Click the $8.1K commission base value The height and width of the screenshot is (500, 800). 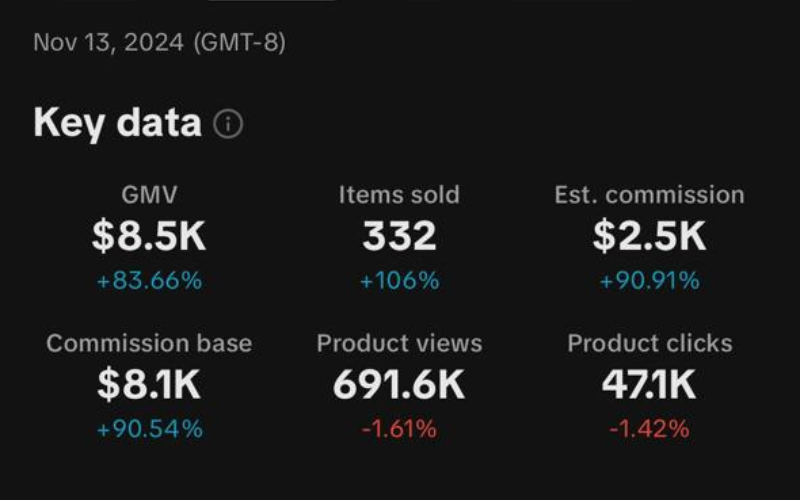point(149,386)
